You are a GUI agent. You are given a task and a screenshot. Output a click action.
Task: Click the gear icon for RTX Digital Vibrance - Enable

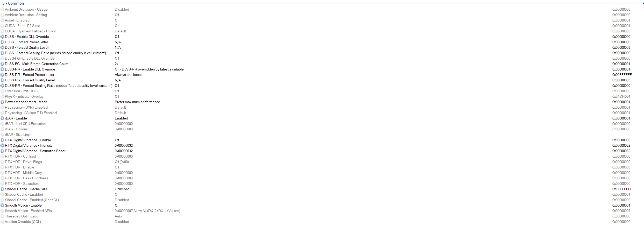pyautogui.click(x=3, y=140)
